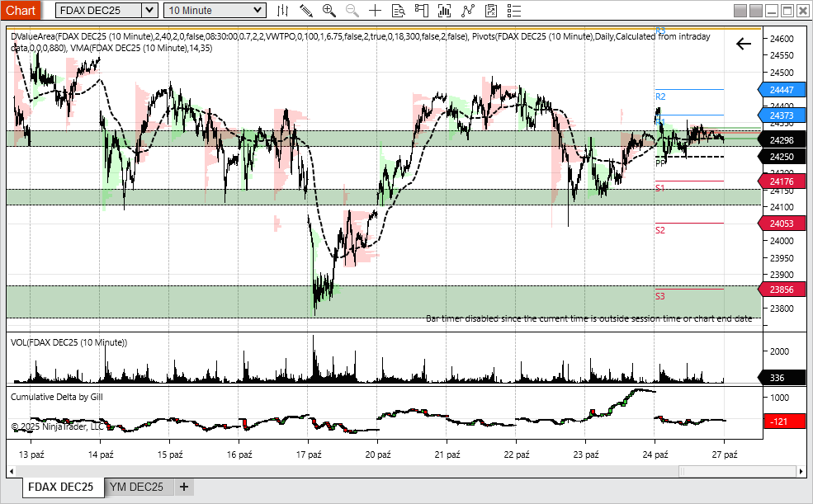This screenshot has height=504, width=813.
Task: Expand the 10 Minute interval dropdown
Action: point(258,11)
